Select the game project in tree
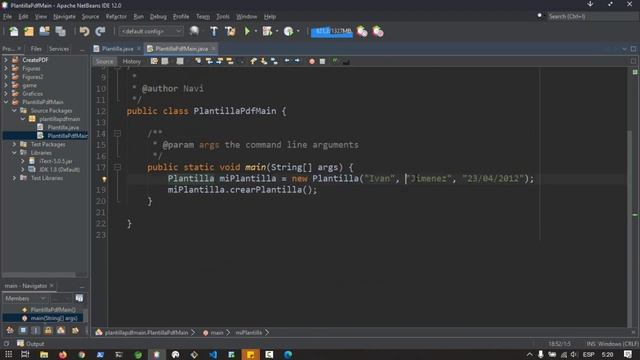 coord(29,85)
